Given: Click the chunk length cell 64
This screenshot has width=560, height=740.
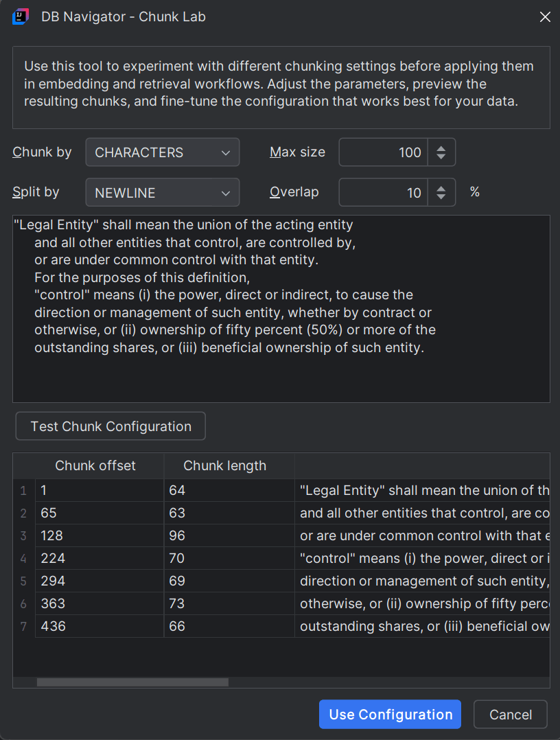Looking at the screenshot, I should click(x=229, y=490).
